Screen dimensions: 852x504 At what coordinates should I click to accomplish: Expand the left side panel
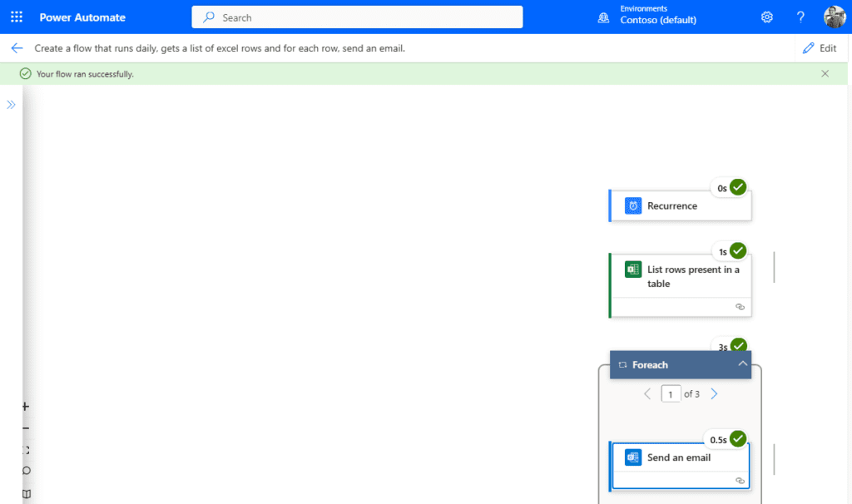click(12, 105)
